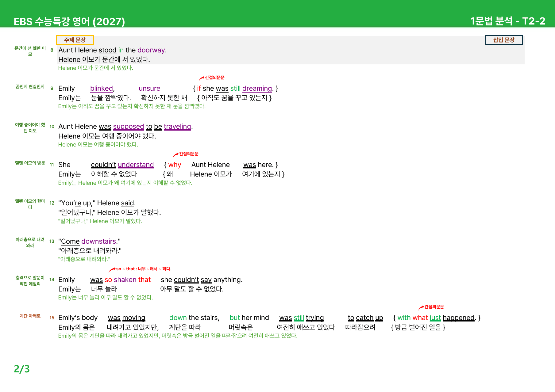Viewport: 555px width, 392px height.
Task: Click the underlined word 'blinked'
Action: tap(102, 89)
